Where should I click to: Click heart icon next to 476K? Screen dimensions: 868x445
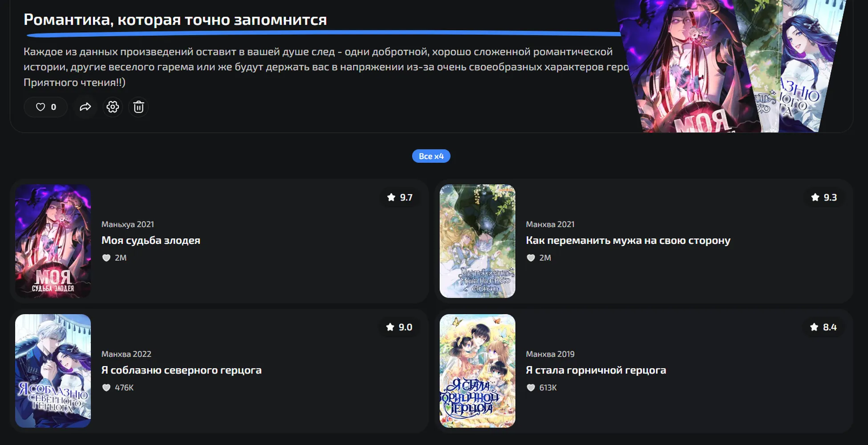106,388
